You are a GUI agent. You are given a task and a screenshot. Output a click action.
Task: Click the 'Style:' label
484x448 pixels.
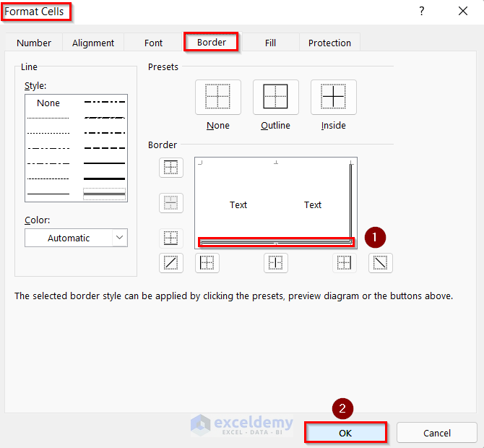click(x=35, y=85)
